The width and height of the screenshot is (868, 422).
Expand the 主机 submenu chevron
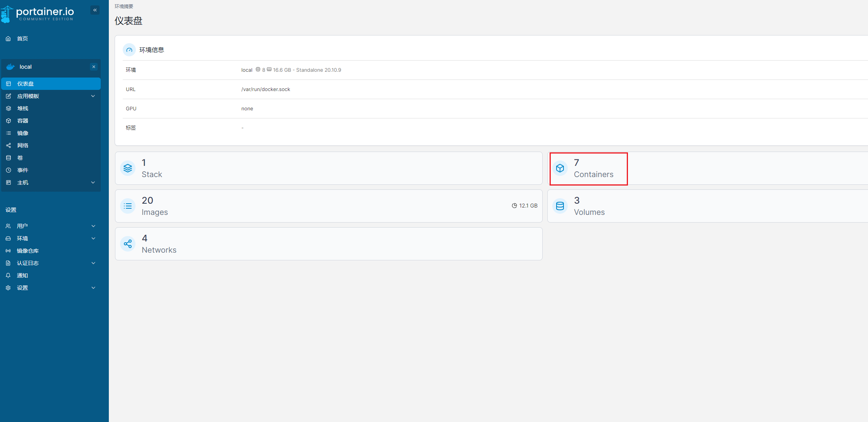coord(93,182)
